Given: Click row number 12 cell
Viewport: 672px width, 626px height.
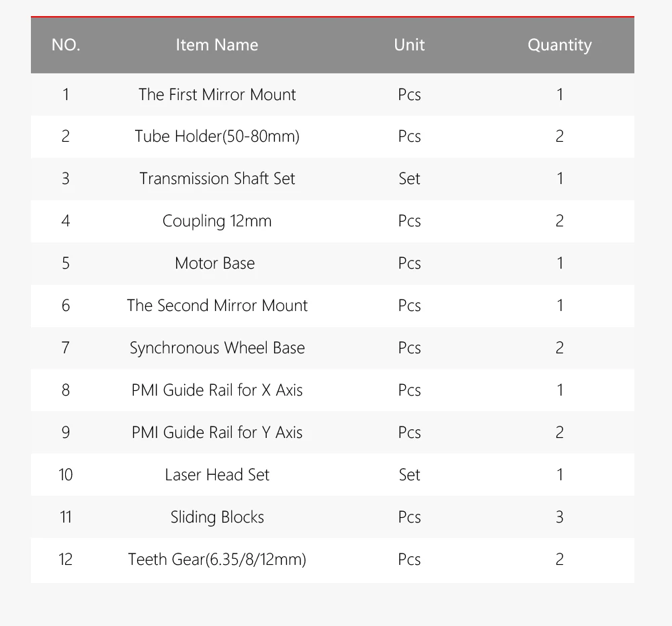Looking at the screenshot, I should pos(66,560).
